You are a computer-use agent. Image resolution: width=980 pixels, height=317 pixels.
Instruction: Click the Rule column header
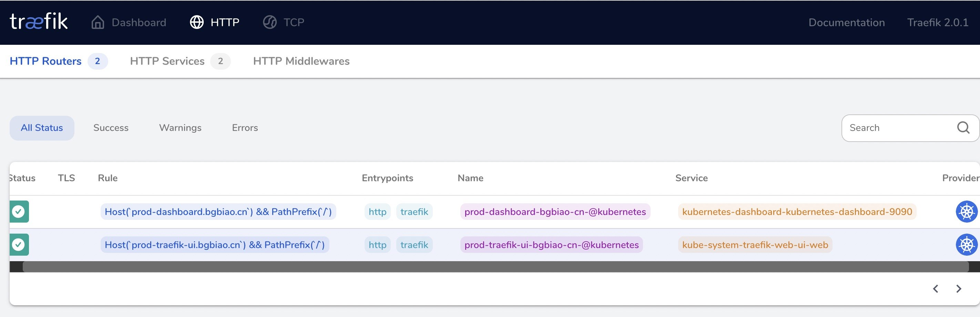[108, 178]
